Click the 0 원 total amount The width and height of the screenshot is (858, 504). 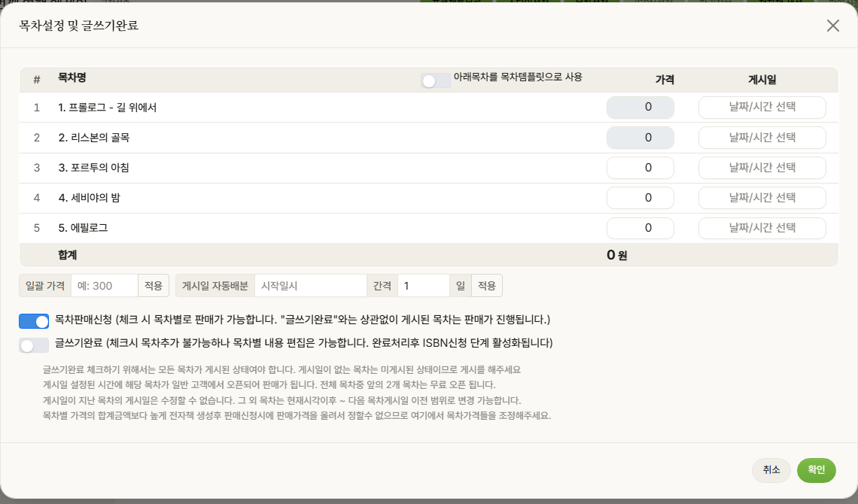click(617, 255)
